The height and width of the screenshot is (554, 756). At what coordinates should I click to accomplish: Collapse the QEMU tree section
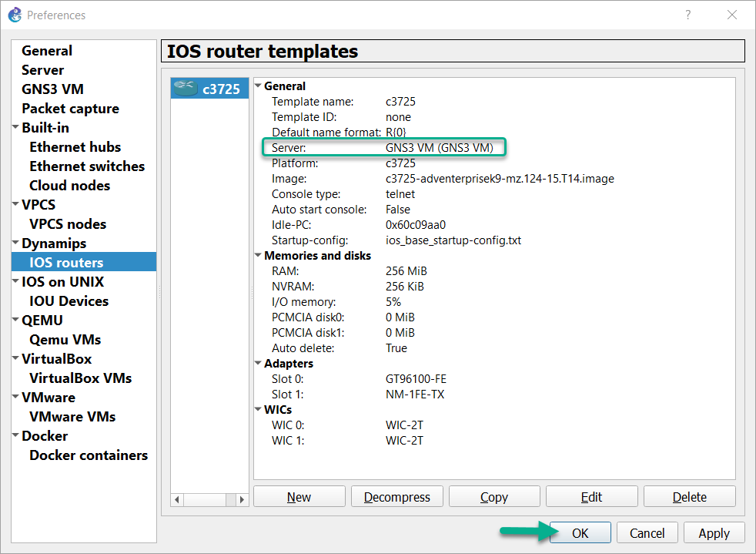15,320
